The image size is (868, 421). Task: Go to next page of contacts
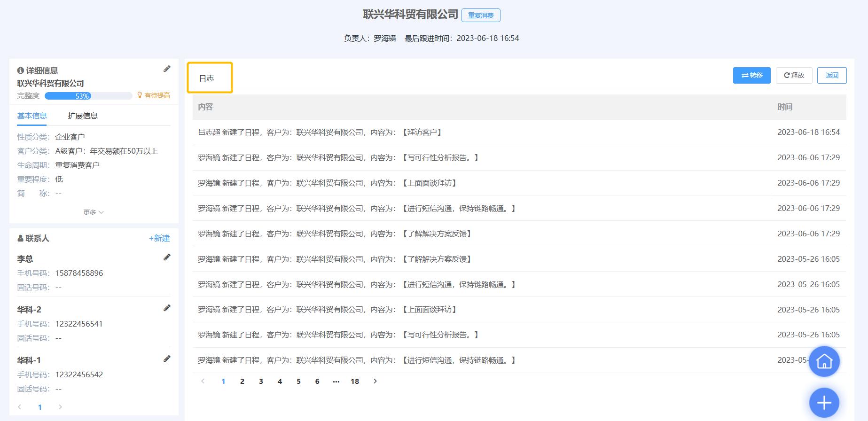coord(60,407)
